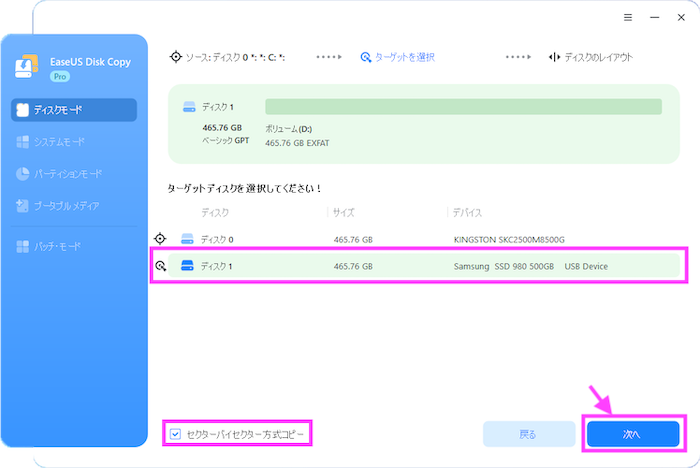The width and height of the screenshot is (700, 468).
Task: Go to the ディスクのレイアウト step
Action: pos(598,57)
